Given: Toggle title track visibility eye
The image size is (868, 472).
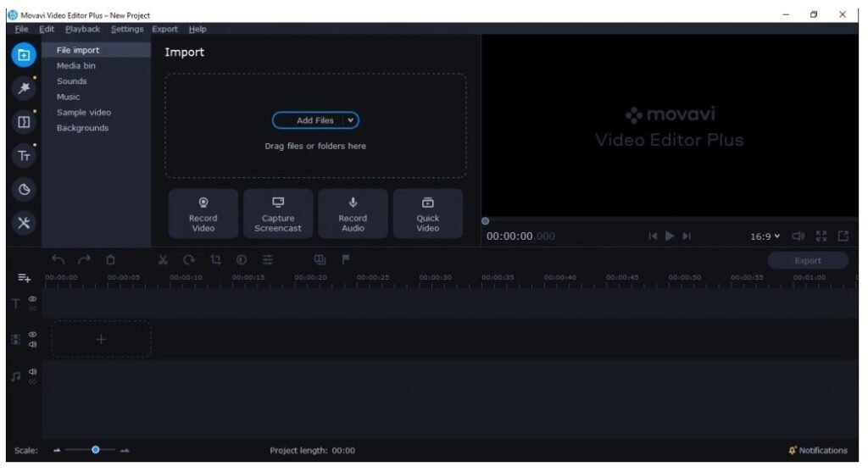Looking at the screenshot, I should pyautogui.click(x=33, y=299).
